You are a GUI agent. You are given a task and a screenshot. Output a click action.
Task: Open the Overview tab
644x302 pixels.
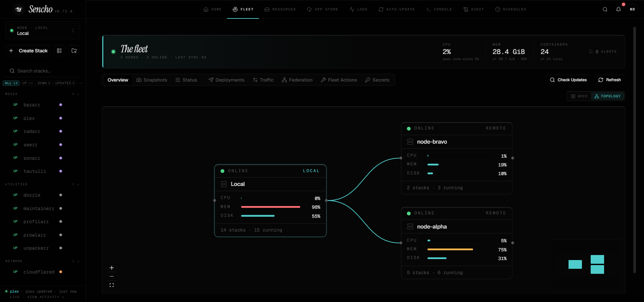pos(118,80)
